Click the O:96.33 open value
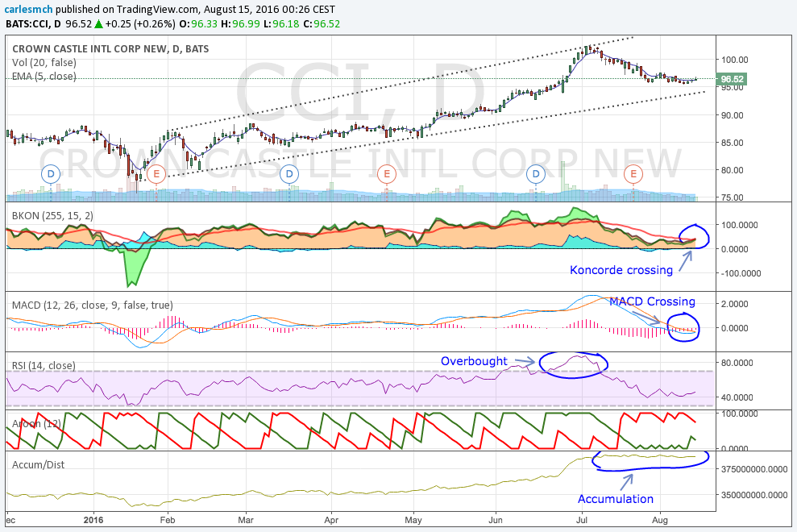Image resolution: width=797 pixels, height=532 pixels. 197,24
